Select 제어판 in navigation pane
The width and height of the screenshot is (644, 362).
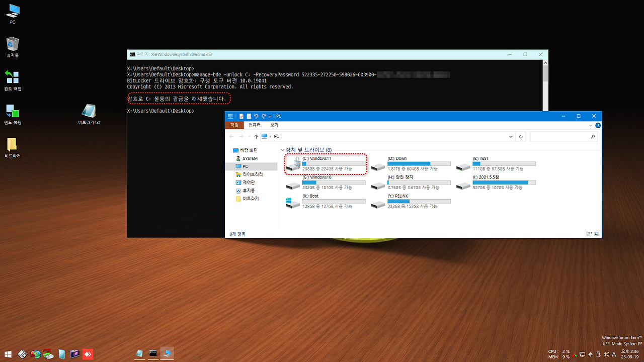tap(246, 183)
